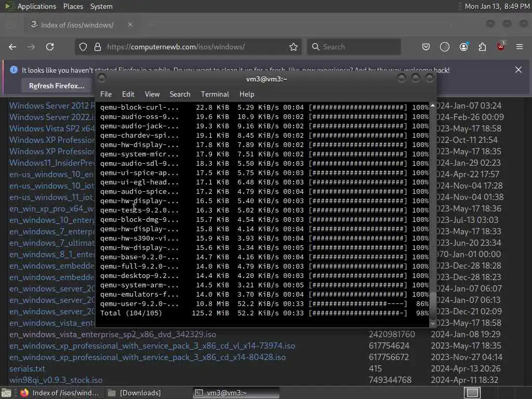The width and height of the screenshot is (532, 399).
Task: Click the red uBlock extension icon
Action: point(501,46)
